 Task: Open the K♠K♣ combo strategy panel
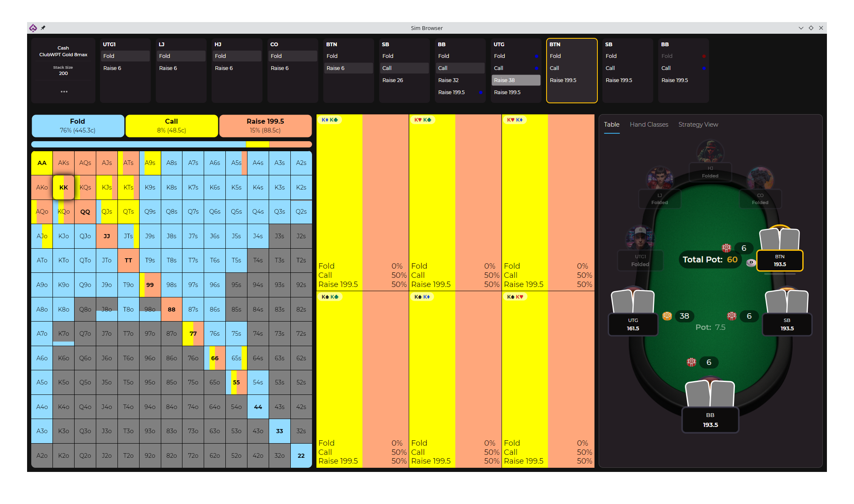[362, 379]
